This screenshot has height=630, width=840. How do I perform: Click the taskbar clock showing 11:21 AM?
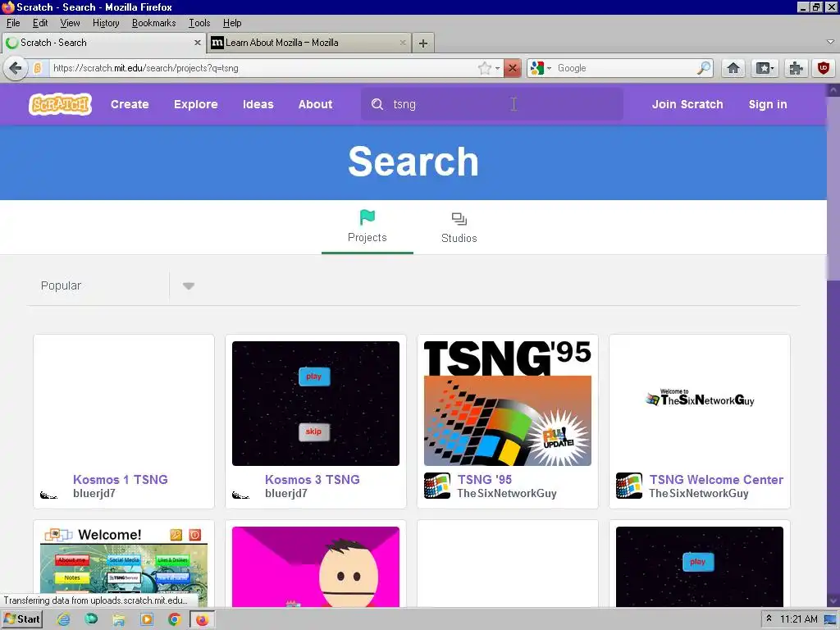pyautogui.click(x=799, y=619)
